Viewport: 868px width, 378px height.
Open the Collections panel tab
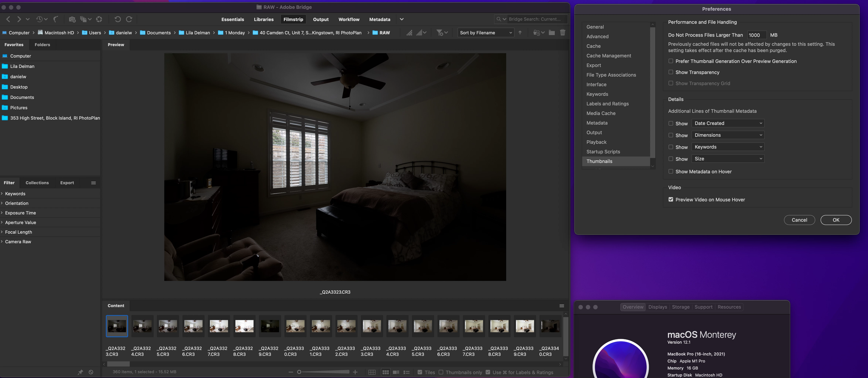click(x=37, y=183)
